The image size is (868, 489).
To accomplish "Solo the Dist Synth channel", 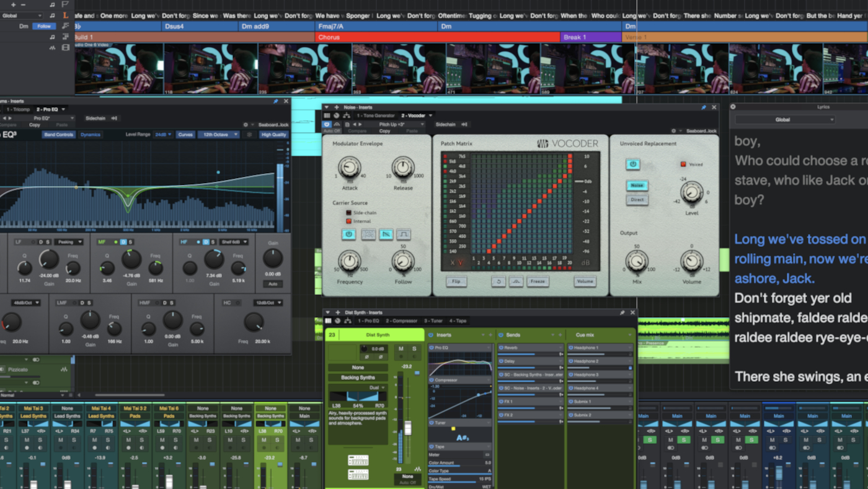I will click(x=414, y=349).
